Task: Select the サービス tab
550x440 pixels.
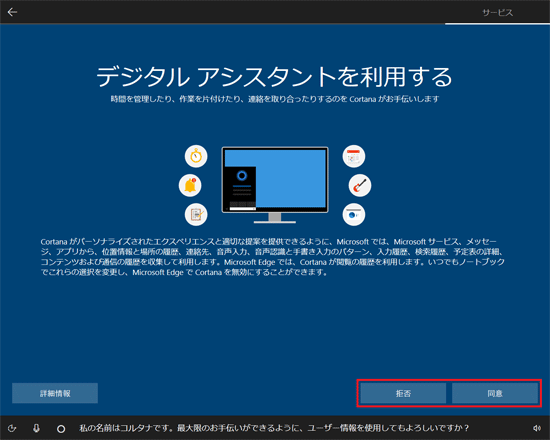Action: [x=497, y=13]
